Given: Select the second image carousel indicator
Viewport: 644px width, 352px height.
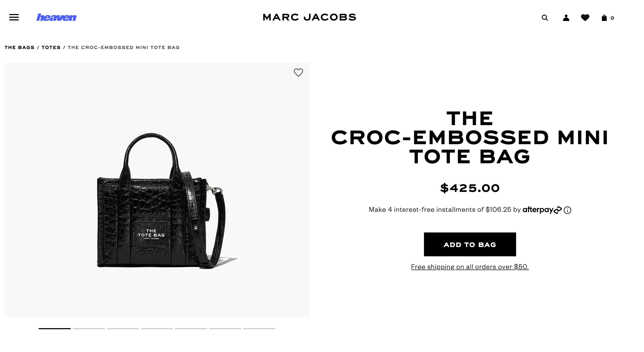Looking at the screenshot, I should point(89,329).
